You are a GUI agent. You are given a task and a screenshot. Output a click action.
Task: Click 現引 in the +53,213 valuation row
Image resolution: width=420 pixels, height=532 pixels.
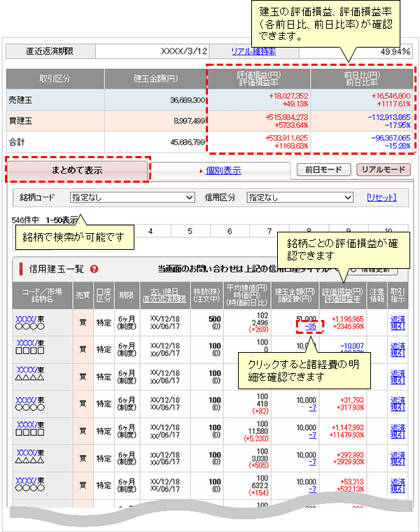[x=398, y=490]
